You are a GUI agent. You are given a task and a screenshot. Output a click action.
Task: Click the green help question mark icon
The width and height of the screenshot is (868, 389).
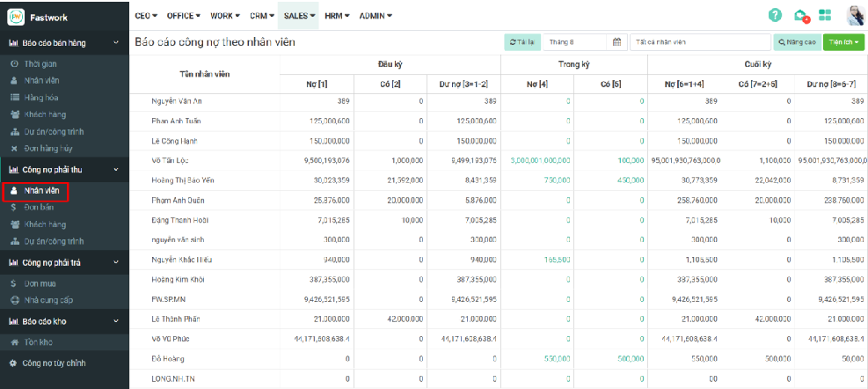[775, 16]
